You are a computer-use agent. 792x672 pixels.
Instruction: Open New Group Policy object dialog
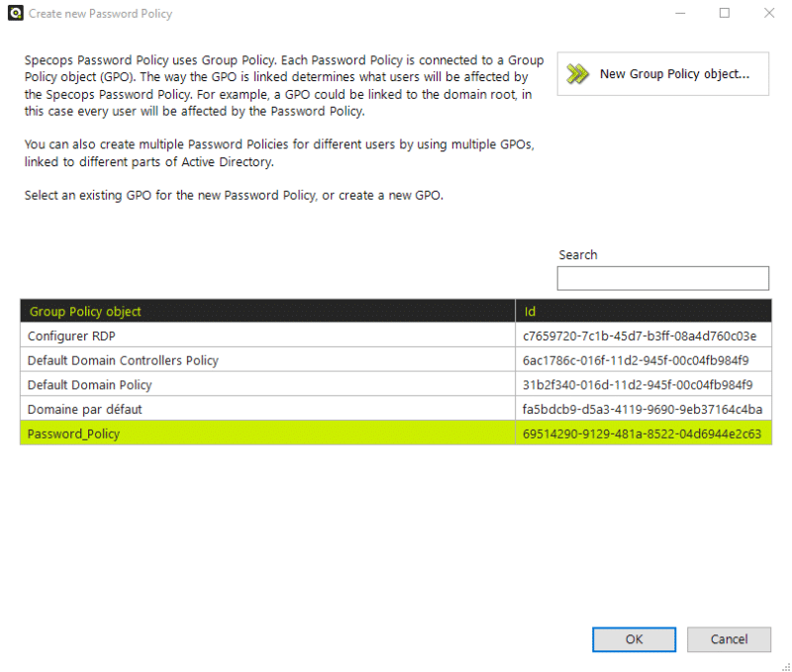click(662, 73)
